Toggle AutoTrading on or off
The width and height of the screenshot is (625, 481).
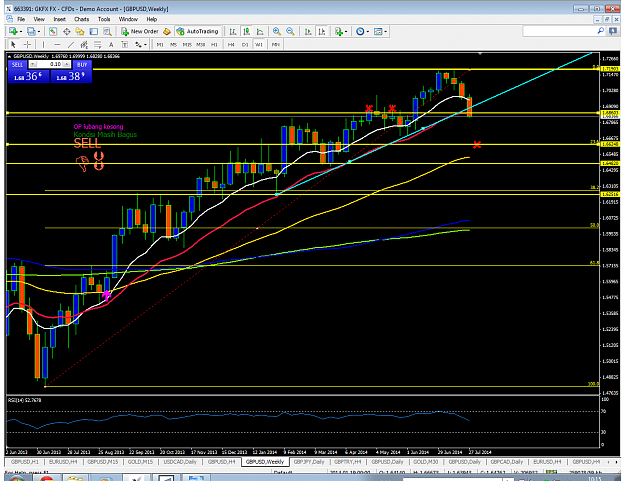(x=197, y=31)
